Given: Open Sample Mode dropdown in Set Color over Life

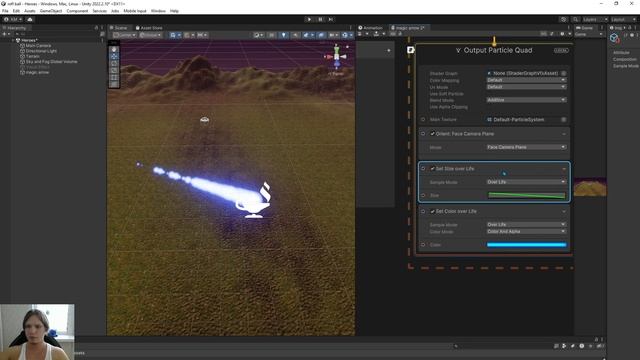Looking at the screenshot, I should point(526,224).
